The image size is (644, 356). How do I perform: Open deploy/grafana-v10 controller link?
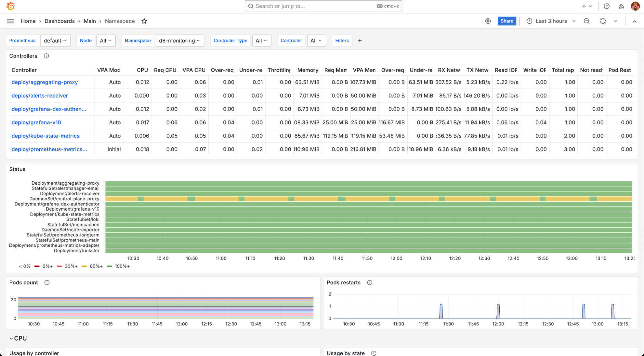[36, 122]
